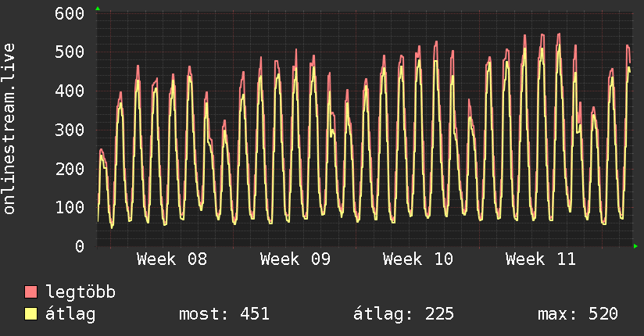Click the green arrow at y-axis top
Image resolution: width=644 pixels, height=336 pixels.
tap(98, 9)
